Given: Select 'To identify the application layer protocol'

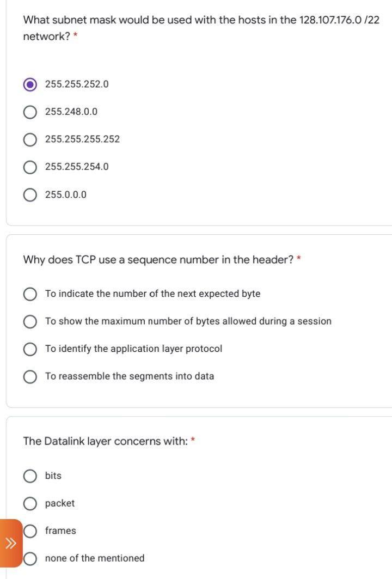Looking at the screenshot, I should 30,349.
